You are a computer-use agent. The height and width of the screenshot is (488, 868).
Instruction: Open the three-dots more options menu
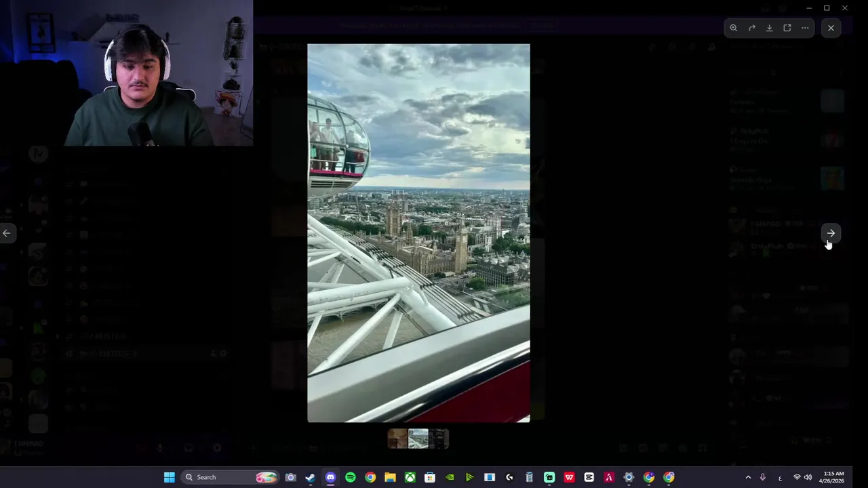[x=805, y=28]
